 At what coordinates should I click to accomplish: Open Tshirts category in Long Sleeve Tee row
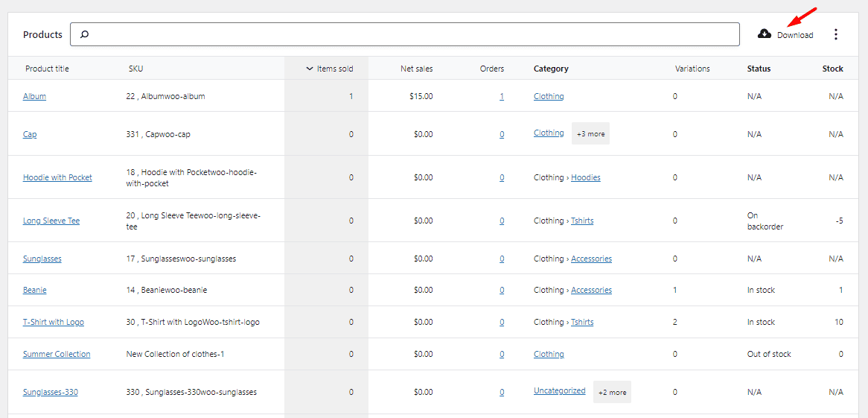click(x=582, y=221)
